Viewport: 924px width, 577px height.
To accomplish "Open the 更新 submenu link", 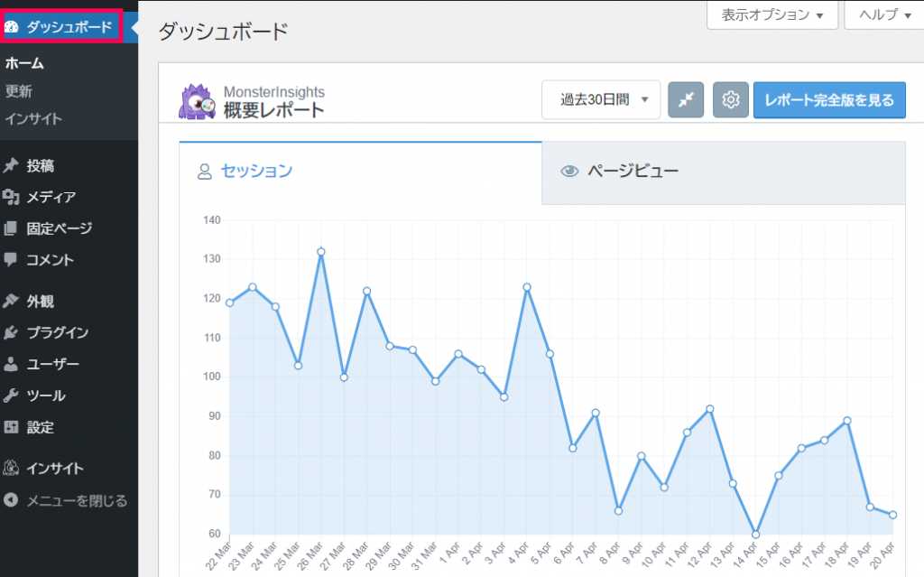I will point(18,91).
